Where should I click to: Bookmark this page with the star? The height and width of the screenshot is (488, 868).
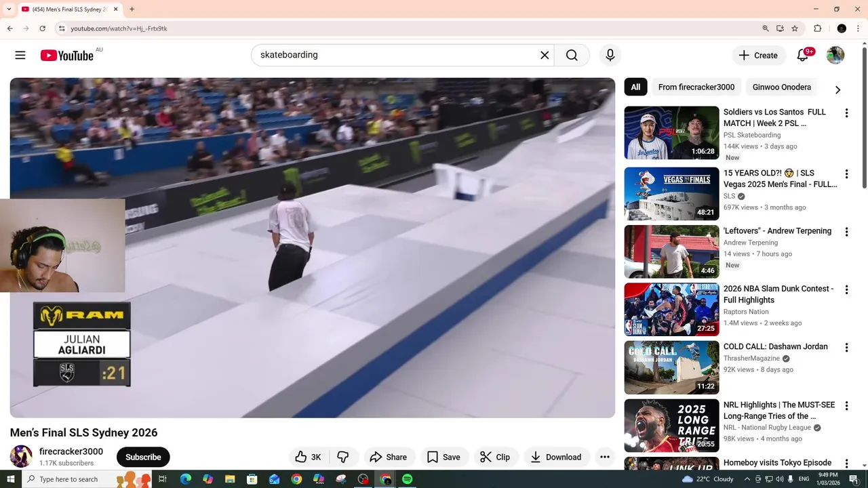click(795, 28)
